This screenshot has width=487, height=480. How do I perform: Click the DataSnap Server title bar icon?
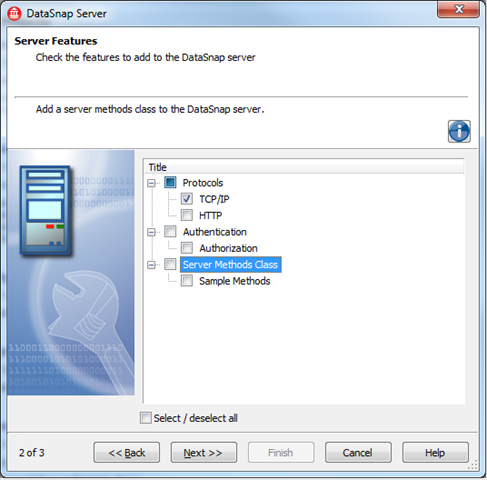click(14, 14)
